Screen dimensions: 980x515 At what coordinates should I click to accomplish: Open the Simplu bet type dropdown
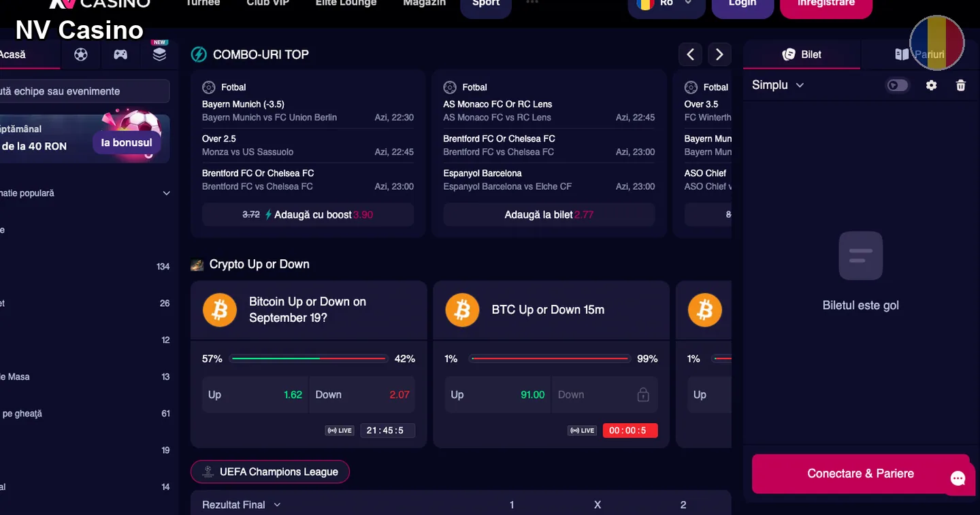pos(778,85)
